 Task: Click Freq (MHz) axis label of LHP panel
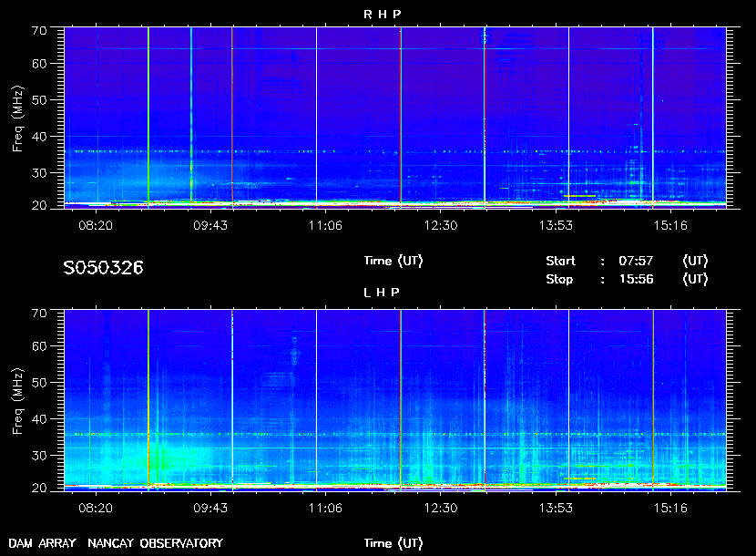click(x=18, y=402)
